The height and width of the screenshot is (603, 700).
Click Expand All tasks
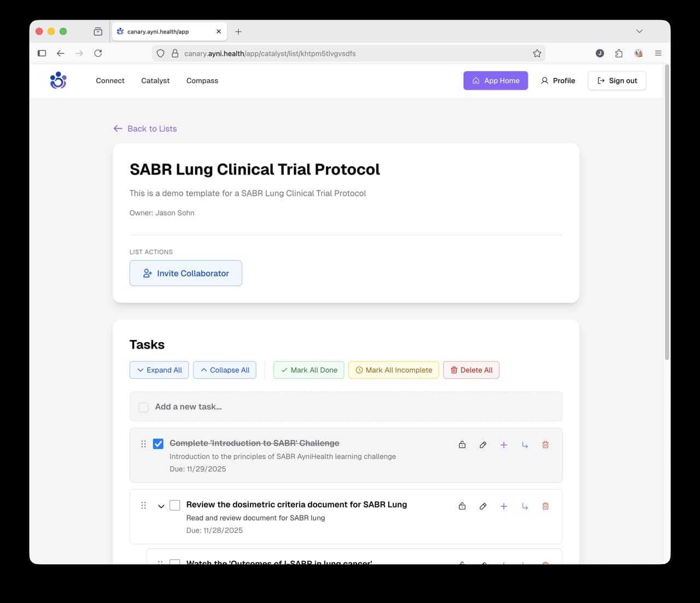[159, 370]
